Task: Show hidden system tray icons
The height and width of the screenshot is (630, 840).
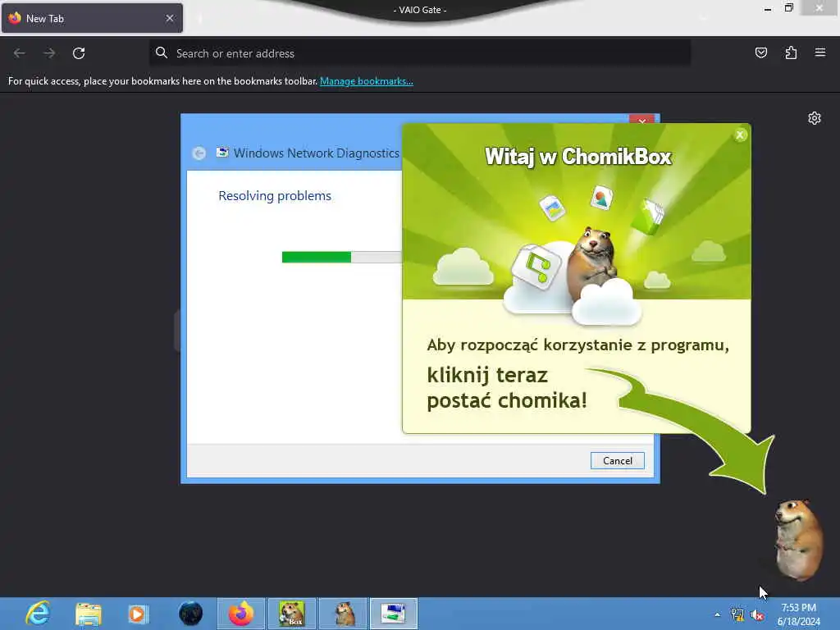Action: (717, 614)
